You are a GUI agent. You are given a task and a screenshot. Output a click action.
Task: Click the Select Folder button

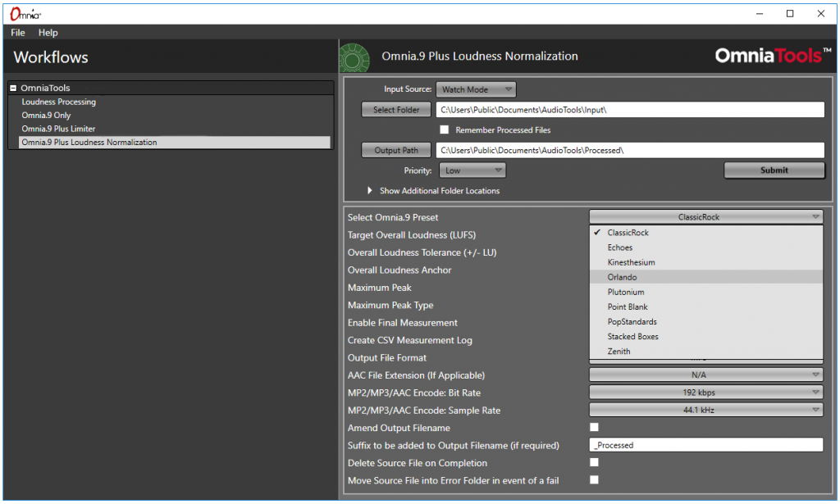(395, 110)
